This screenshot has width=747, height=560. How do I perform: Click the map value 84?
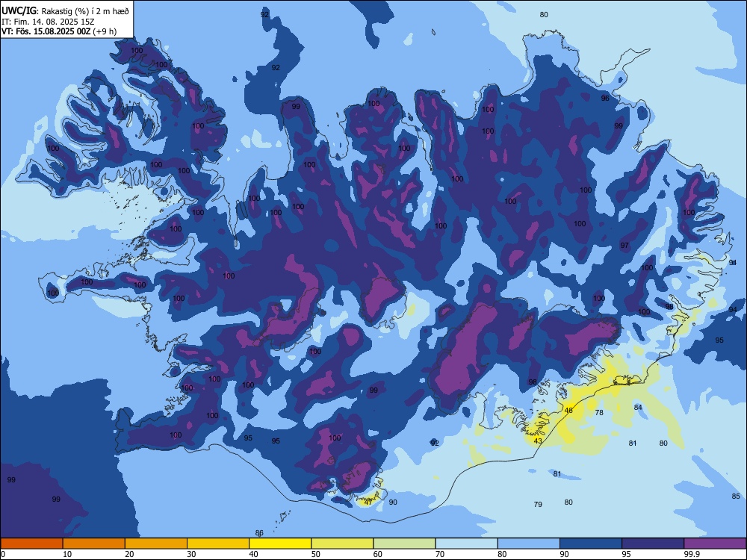(639, 407)
